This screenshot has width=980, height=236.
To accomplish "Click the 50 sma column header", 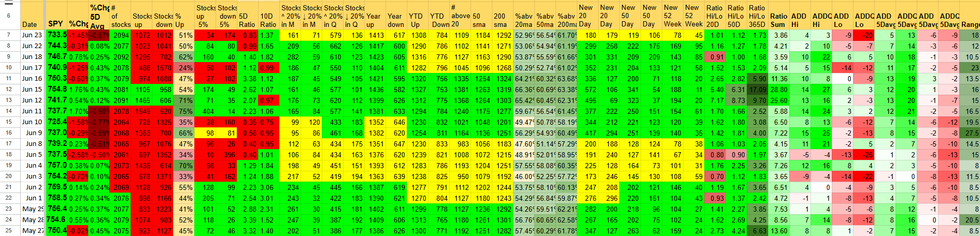I will tap(481, 16).
